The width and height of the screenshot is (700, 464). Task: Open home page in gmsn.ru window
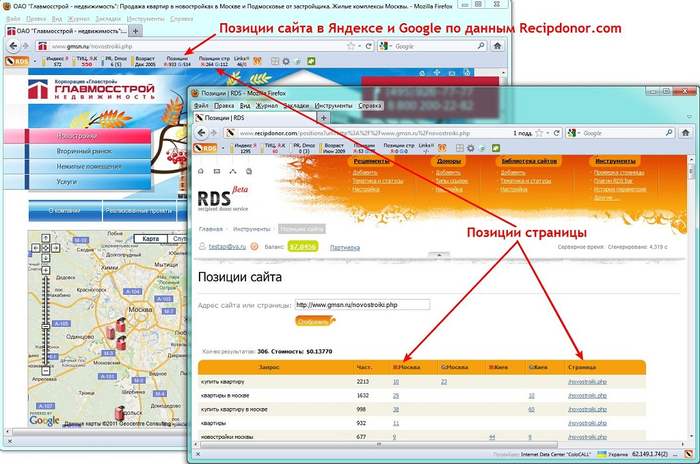pos(497,46)
